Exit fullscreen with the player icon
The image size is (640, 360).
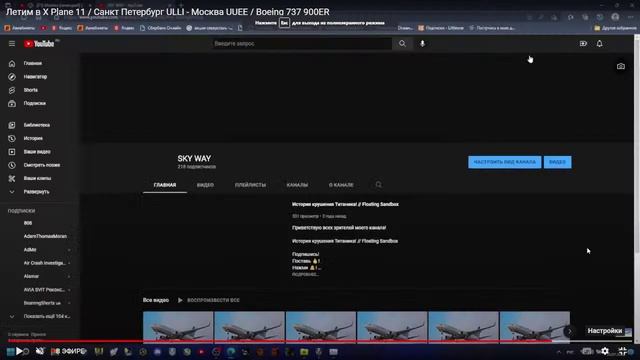pos(623,351)
